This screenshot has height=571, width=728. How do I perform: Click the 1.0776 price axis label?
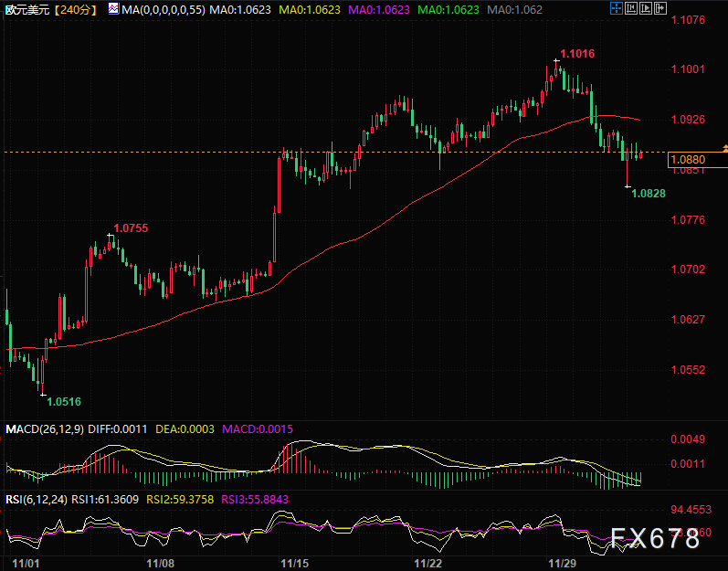click(x=688, y=219)
